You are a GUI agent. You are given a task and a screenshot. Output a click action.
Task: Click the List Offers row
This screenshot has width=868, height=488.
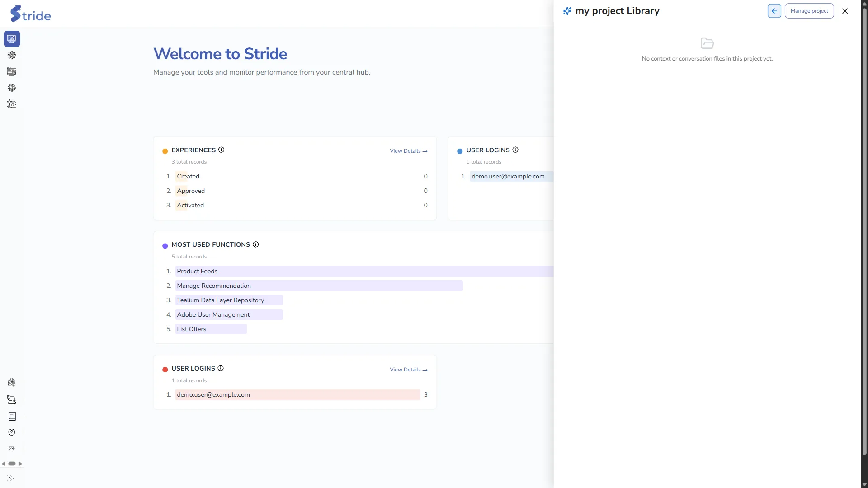(211, 329)
